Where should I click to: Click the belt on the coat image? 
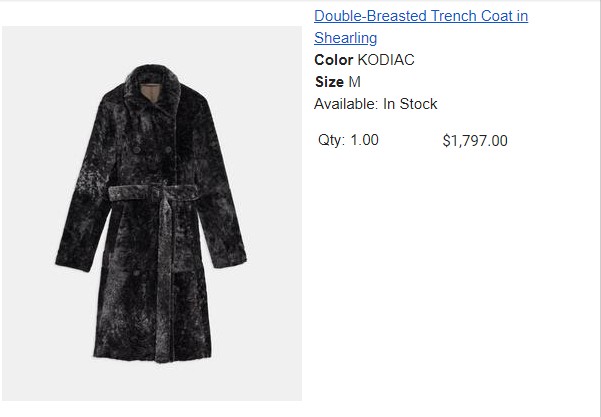pos(150,192)
